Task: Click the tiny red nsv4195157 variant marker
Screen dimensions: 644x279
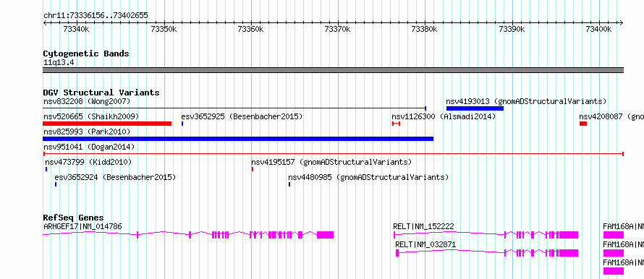Action: pos(253,169)
